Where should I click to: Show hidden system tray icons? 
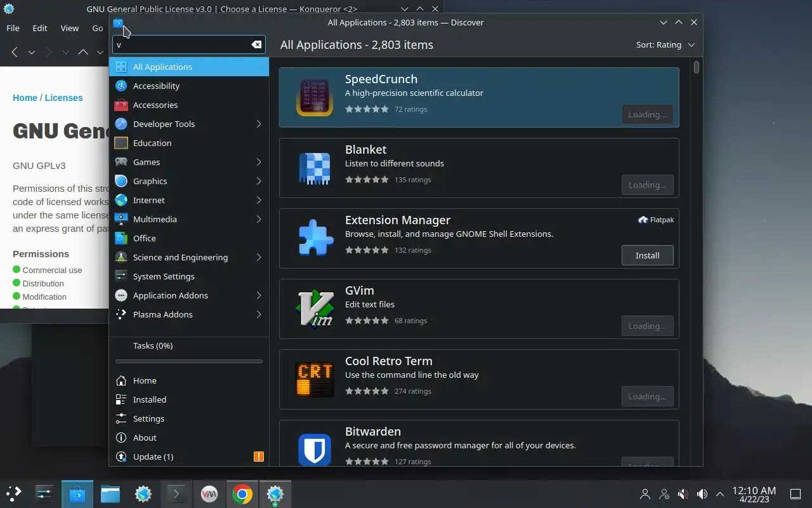720,493
